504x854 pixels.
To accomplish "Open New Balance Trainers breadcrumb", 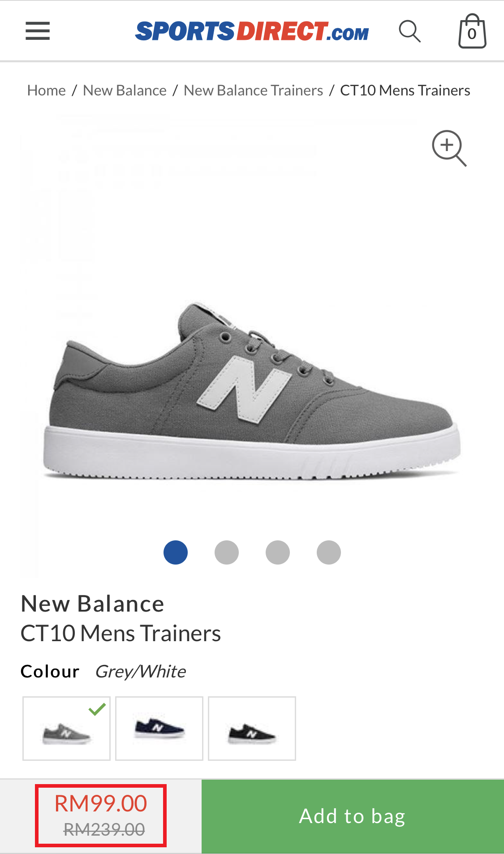I will 254,91.
